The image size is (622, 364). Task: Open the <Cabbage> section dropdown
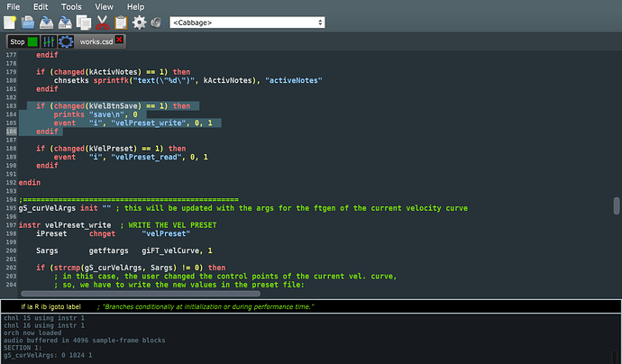247,23
